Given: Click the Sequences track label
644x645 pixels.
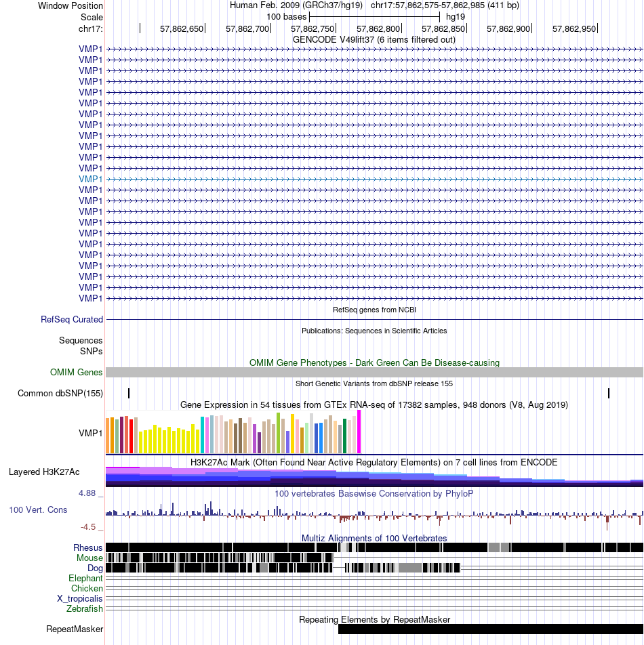Looking at the screenshot, I should [x=81, y=340].
